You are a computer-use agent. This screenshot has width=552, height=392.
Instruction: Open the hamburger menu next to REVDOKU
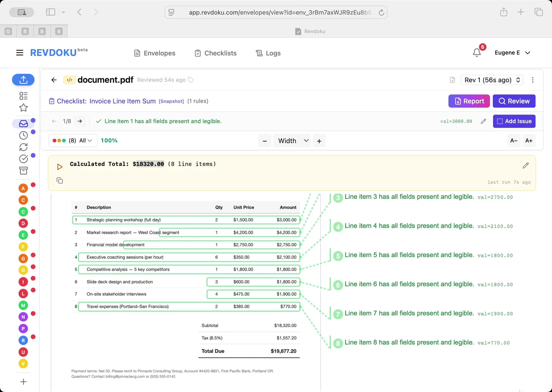tap(19, 52)
